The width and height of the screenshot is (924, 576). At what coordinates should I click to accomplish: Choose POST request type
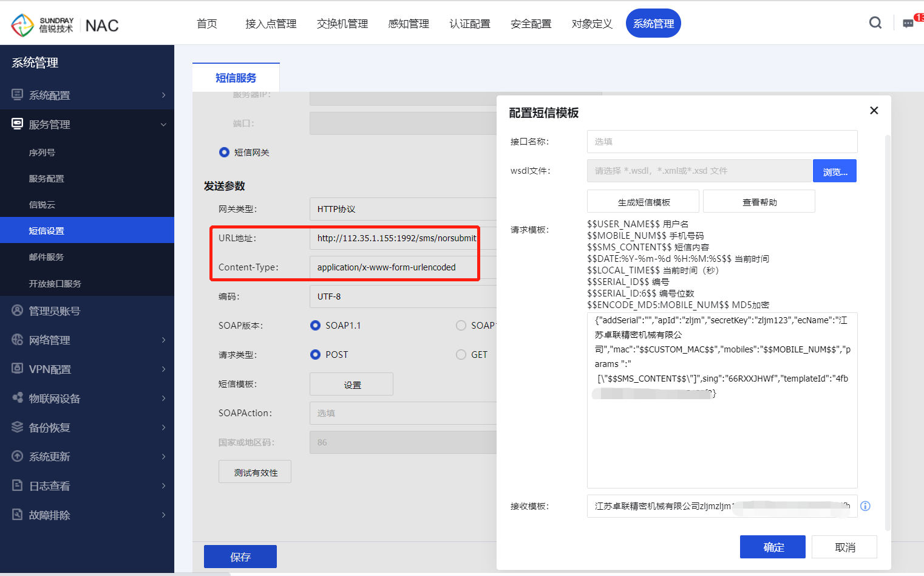tap(315, 355)
